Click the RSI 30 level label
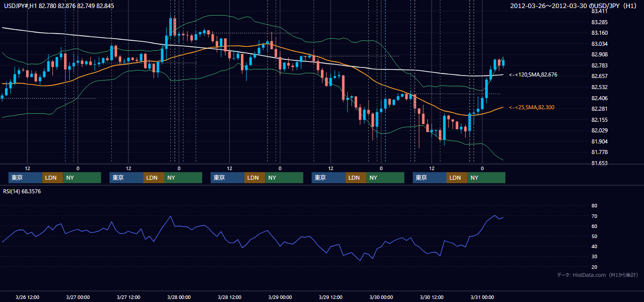The height and width of the screenshot is (302, 644). pyautogui.click(x=594, y=256)
